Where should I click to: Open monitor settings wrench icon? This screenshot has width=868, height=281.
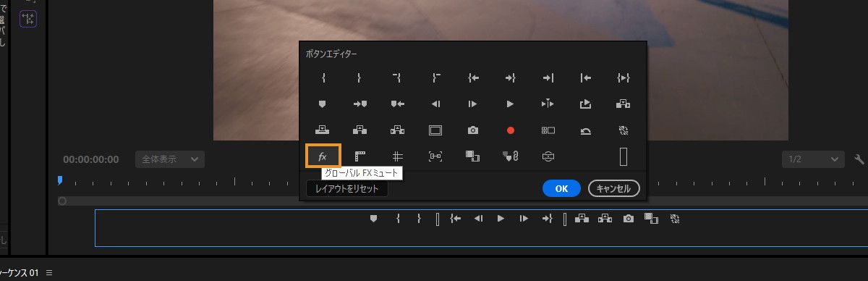pos(859,159)
